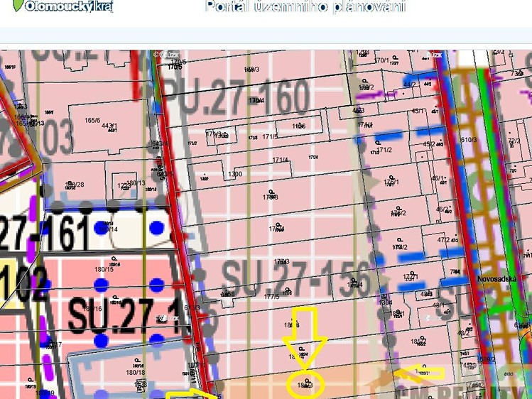Select the PU.27-160 zone label
The width and height of the screenshot is (532, 399).
coord(237,98)
